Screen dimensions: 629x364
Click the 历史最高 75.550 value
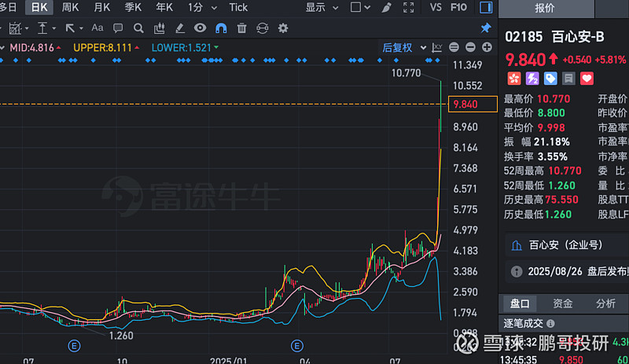(561, 200)
